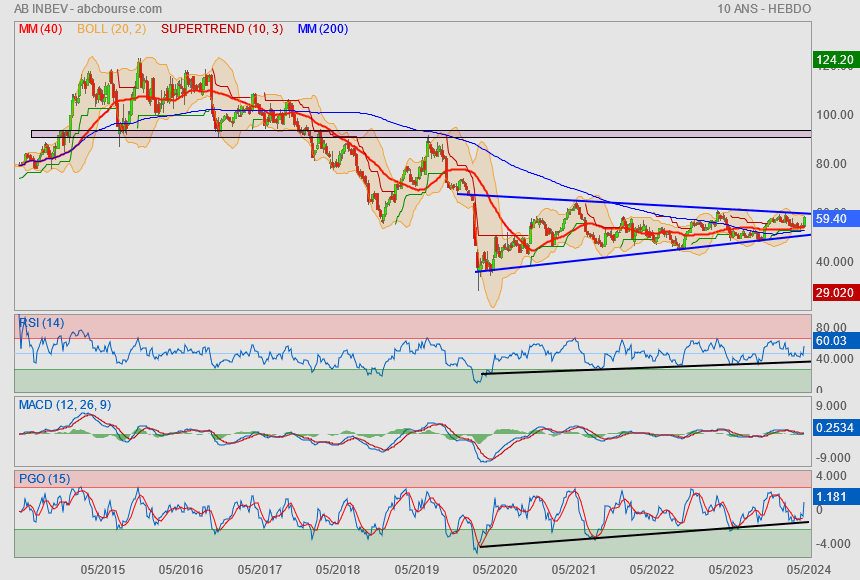Click the "05/2021" date axis label
The image size is (860, 580).
click(574, 570)
